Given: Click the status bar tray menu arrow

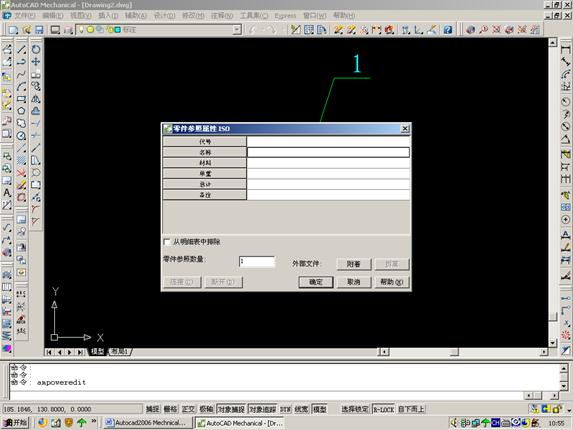Looking at the screenshot, I should pos(569,410).
